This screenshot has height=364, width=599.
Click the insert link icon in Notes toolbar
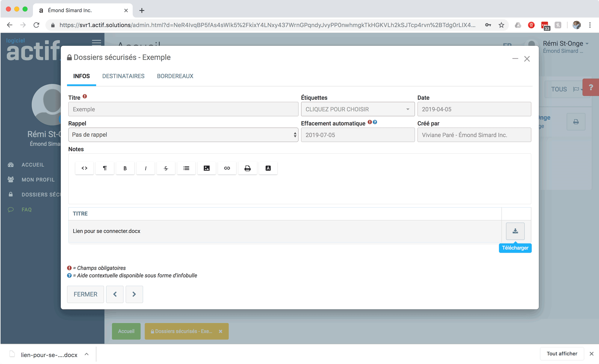click(x=227, y=168)
